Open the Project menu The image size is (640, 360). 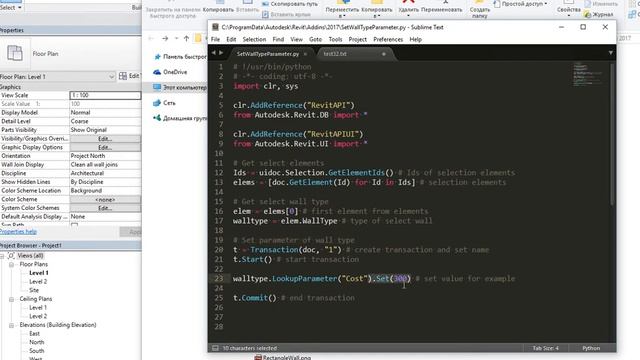(x=358, y=40)
